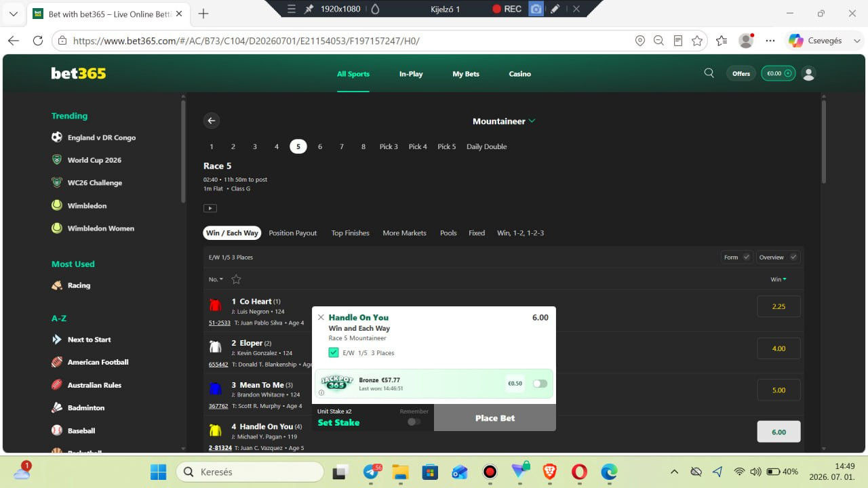This screenshot has height=488, width=868.
Task: Click the Place Bet button
Action: click(x=495, y=418)
